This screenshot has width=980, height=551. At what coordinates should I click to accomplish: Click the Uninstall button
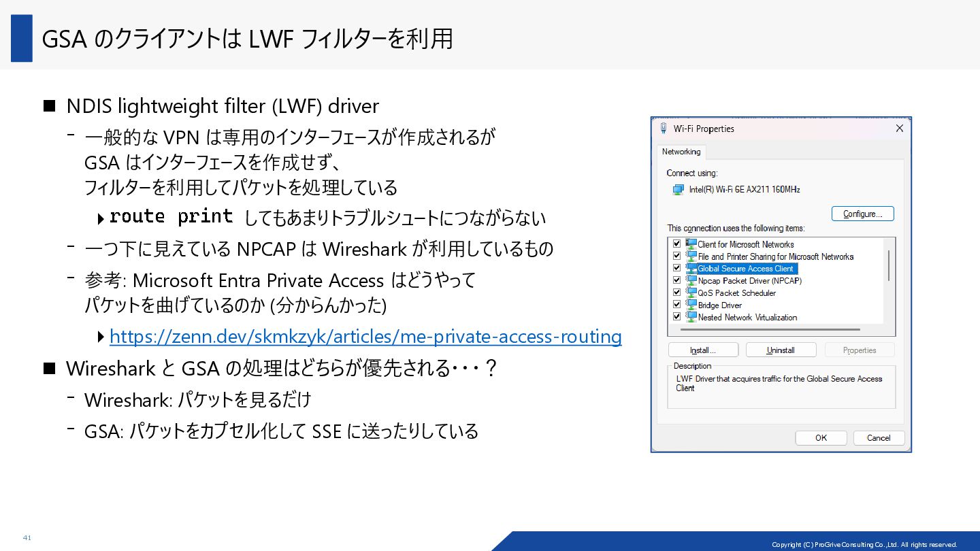pyautogui.click(x=781, y=350)
